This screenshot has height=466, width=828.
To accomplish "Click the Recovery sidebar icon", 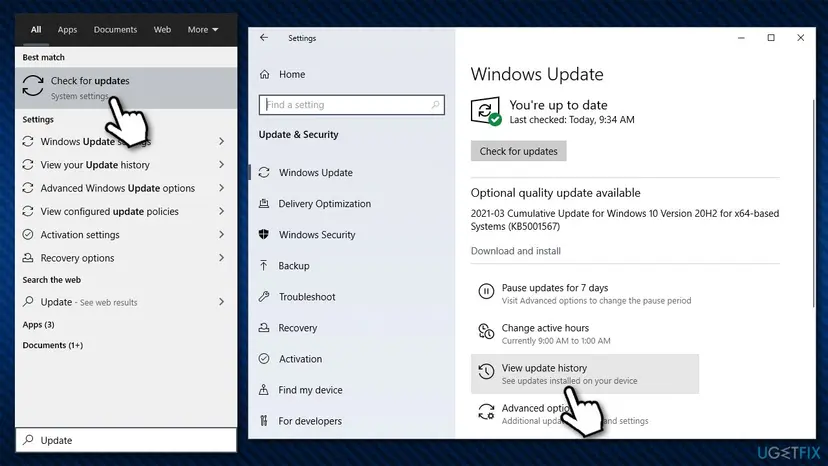I will tap(264, 328).
